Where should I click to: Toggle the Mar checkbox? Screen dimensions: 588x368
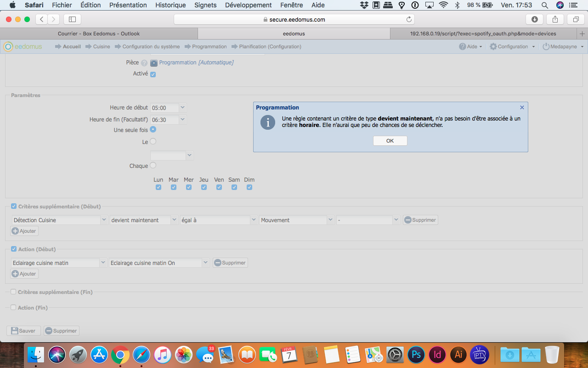[x=174, y=187]
